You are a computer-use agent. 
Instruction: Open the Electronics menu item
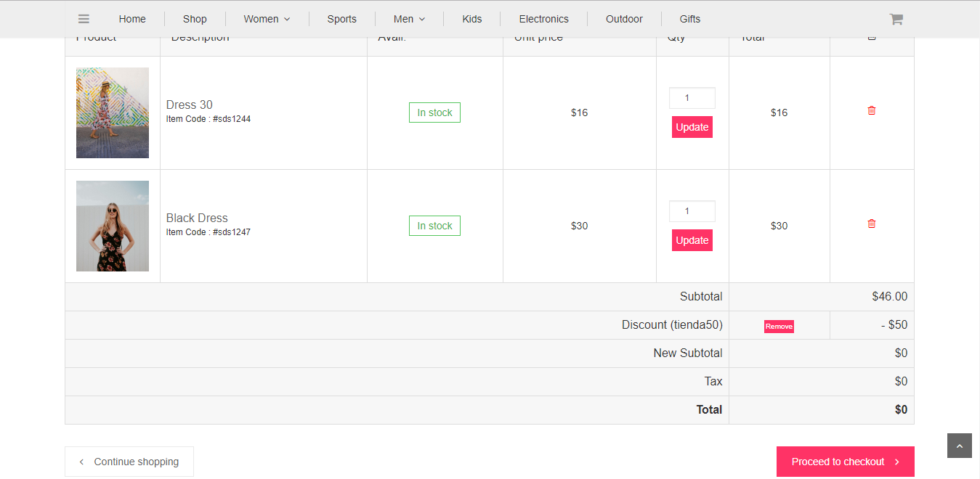[543, 19]
